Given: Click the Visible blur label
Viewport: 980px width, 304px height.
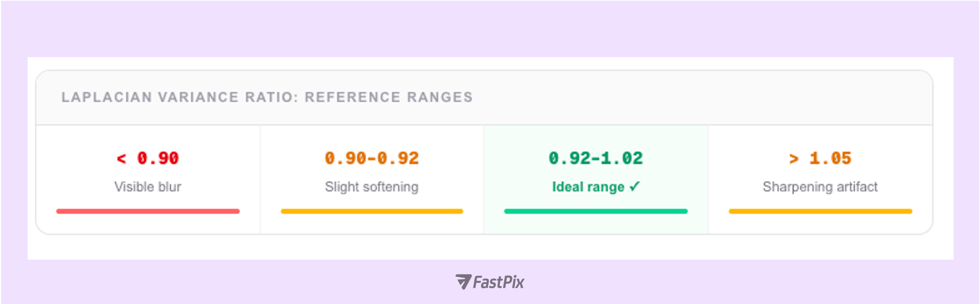Looking at the screenshot, I should (148, 187).
